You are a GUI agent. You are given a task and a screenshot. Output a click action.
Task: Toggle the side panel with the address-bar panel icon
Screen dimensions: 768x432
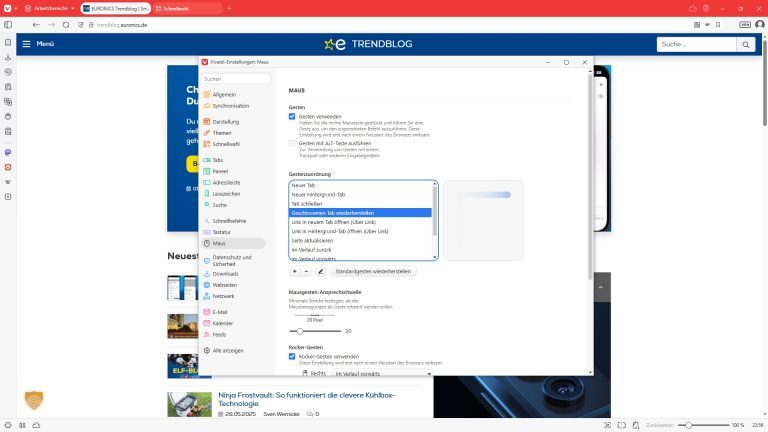click(x=8, y=24)
